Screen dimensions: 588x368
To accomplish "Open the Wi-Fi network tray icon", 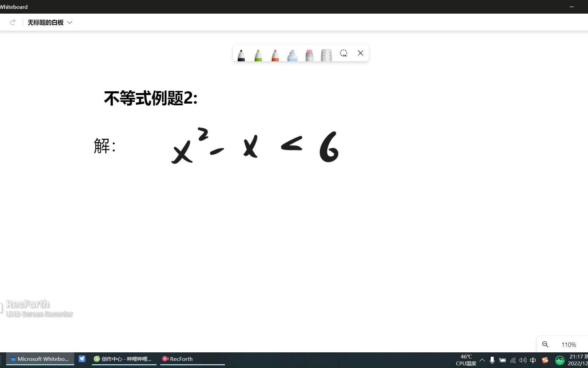I will 513,360.
